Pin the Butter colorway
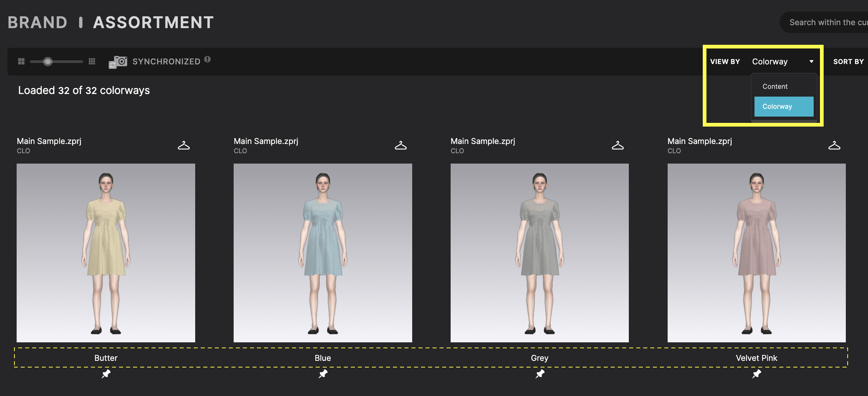The width and height of the screenshot is (868, 396). click(105, 374)
